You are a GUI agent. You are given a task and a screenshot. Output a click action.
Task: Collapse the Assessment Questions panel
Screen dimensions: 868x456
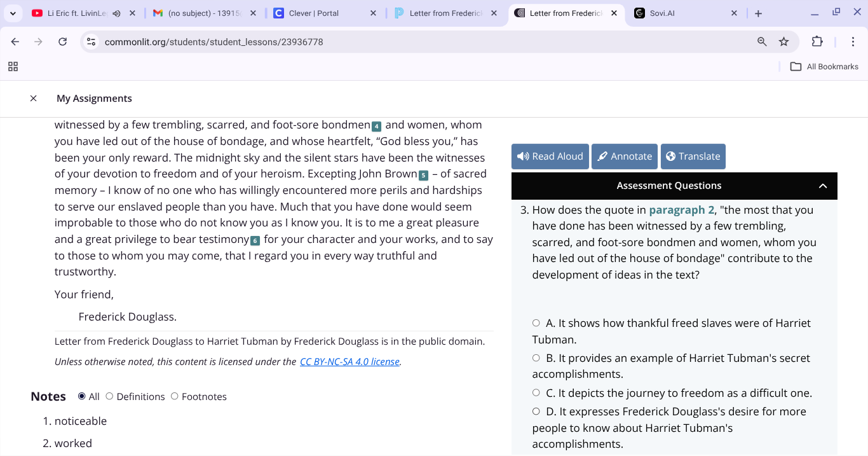(x=823, y=186)
